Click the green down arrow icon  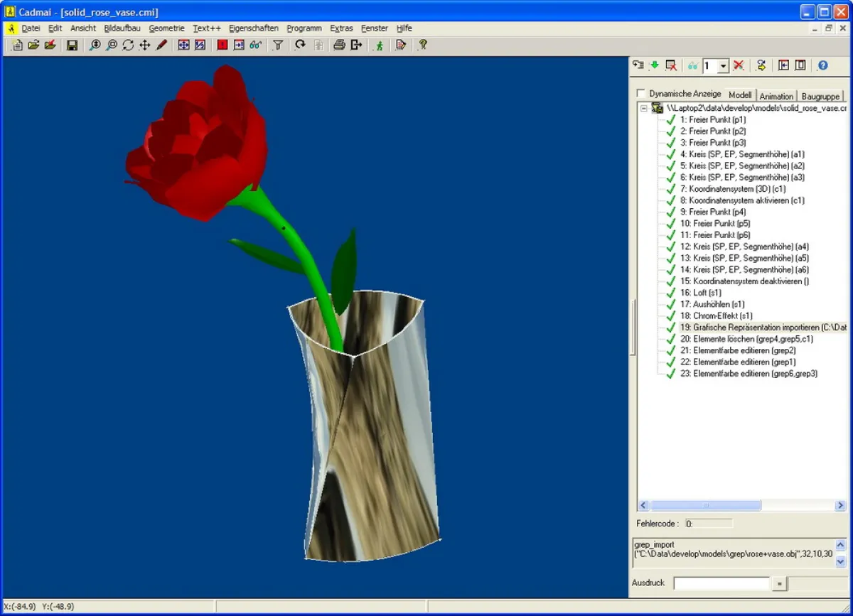coord(654,65)
